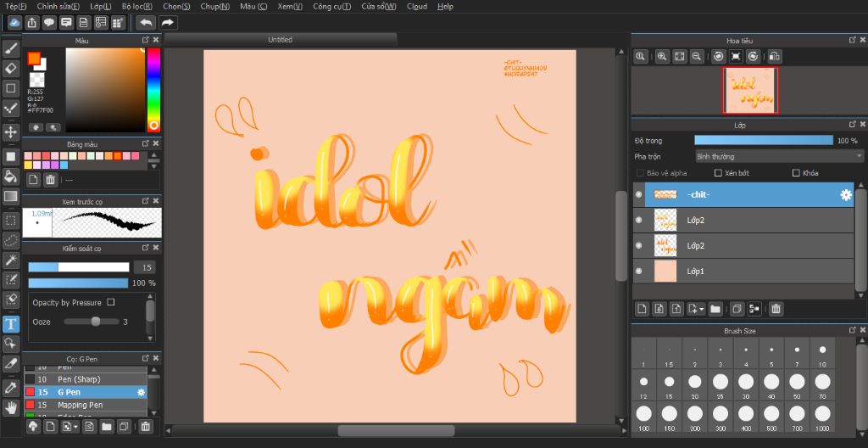Choose brush size 300 preset

721,417
